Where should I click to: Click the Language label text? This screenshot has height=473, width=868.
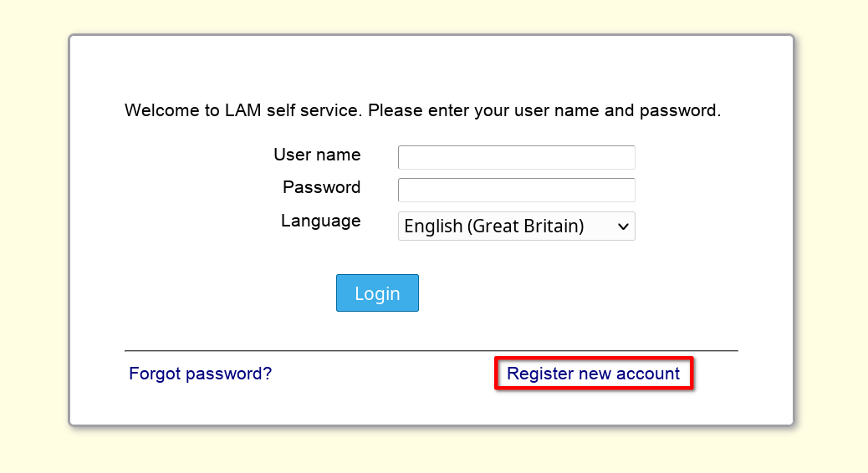pyautogui.click(x=320, y=221)
